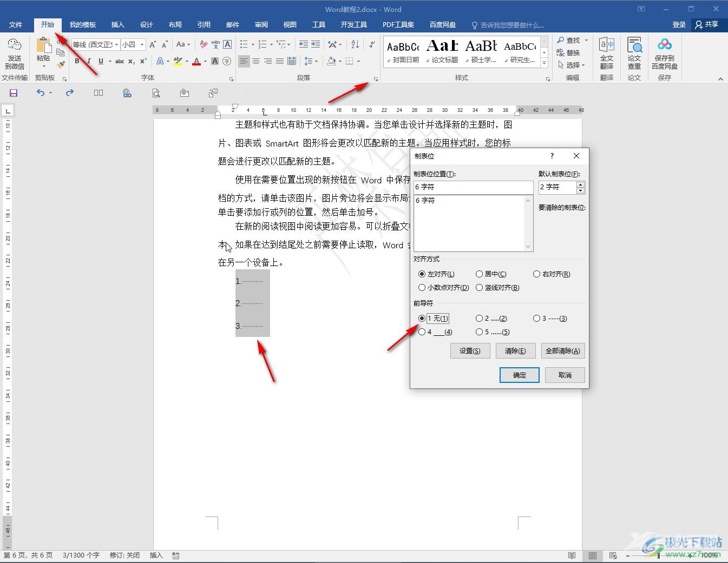Viewport: 728px width, 563px height.
Task: Open the Paragraph dialog launcher
Action: click(375, 79)
